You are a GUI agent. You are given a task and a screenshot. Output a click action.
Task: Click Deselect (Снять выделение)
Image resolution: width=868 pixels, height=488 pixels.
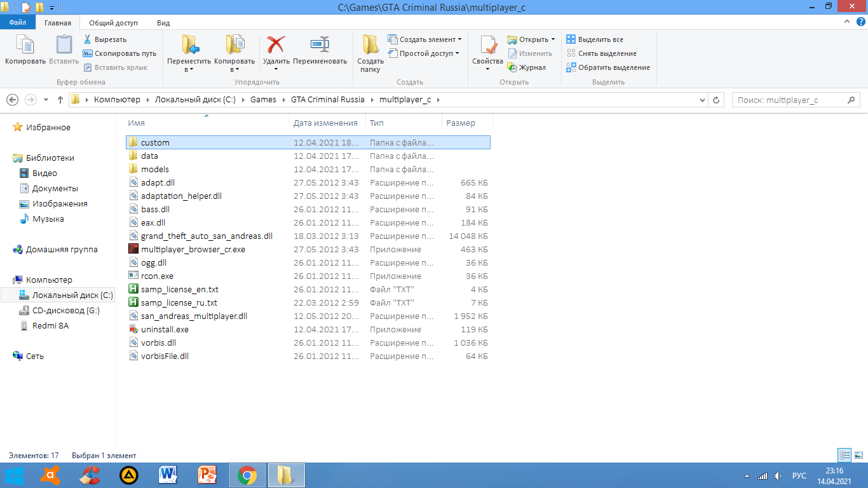click(601, 53)
